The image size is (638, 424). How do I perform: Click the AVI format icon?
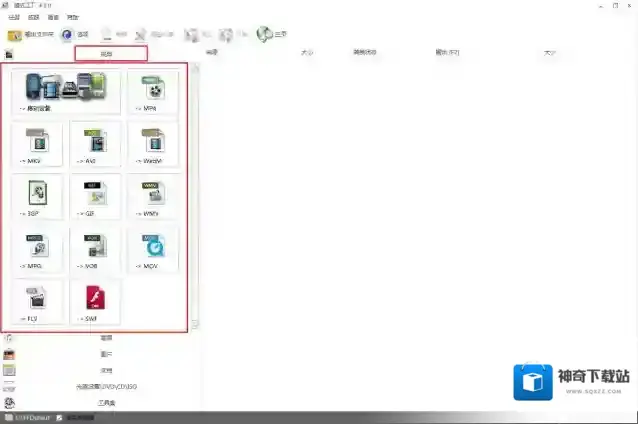click(95, 144)
